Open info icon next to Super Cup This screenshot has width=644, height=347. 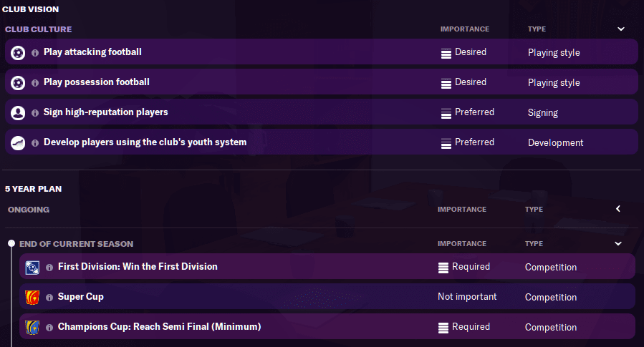point(49,298)
